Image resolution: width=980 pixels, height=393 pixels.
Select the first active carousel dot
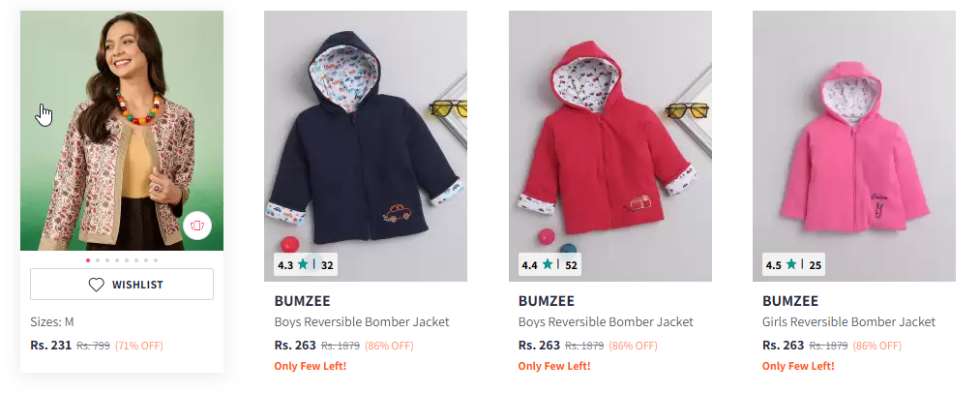pyautogui.click(x=88, y=260)
